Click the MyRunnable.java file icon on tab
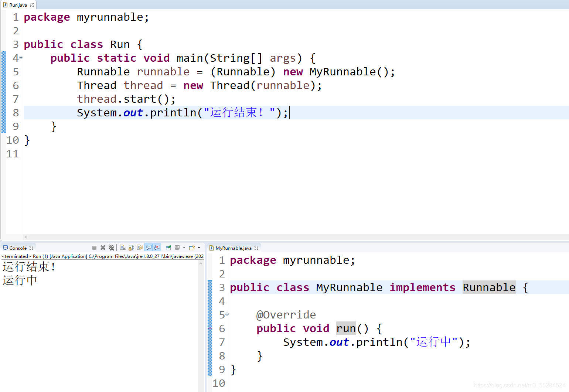Screen dimensions: 569x392 pyautogui.click(x=212, y=248)
